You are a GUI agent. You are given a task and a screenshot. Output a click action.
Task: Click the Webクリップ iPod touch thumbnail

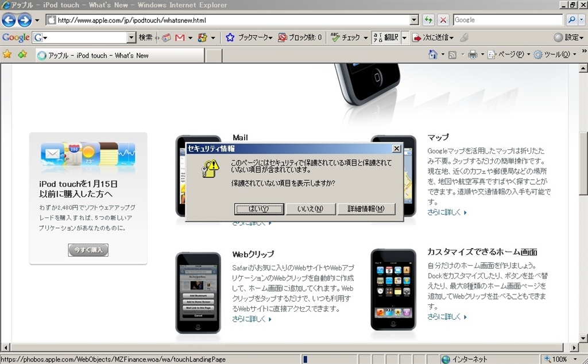point(198,293)
